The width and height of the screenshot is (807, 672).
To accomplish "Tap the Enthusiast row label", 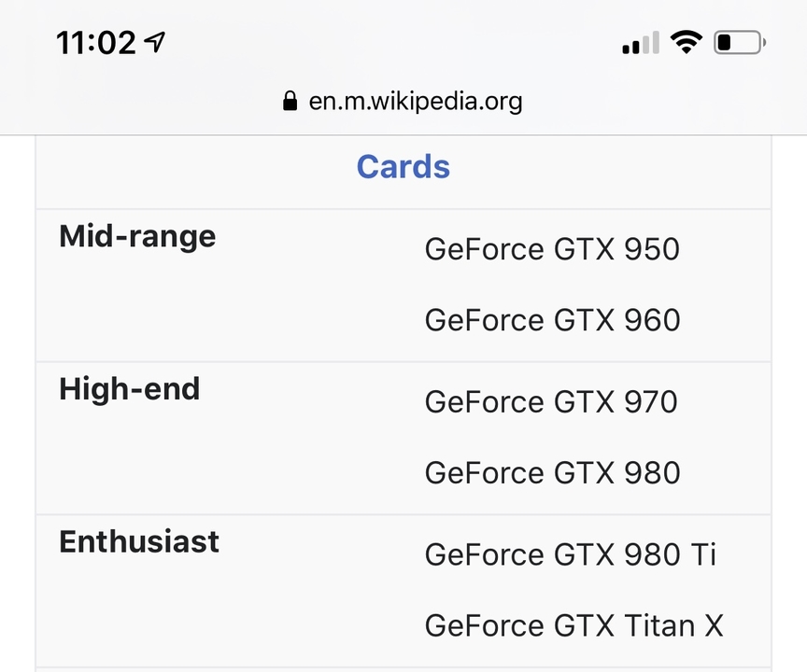I will [139, 541].
